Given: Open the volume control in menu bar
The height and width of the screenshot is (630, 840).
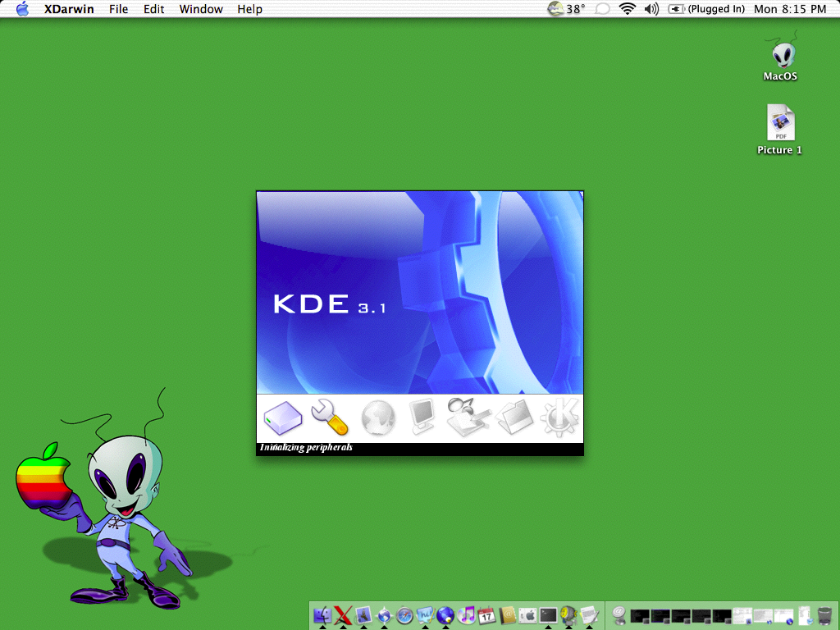Looking at the screenshot, I should (x=651, y=8).
